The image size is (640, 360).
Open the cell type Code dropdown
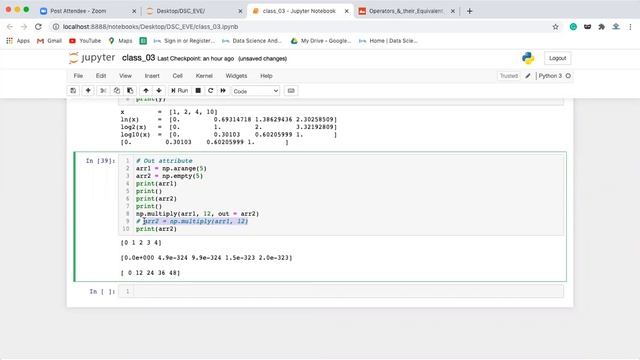(256, 91)
